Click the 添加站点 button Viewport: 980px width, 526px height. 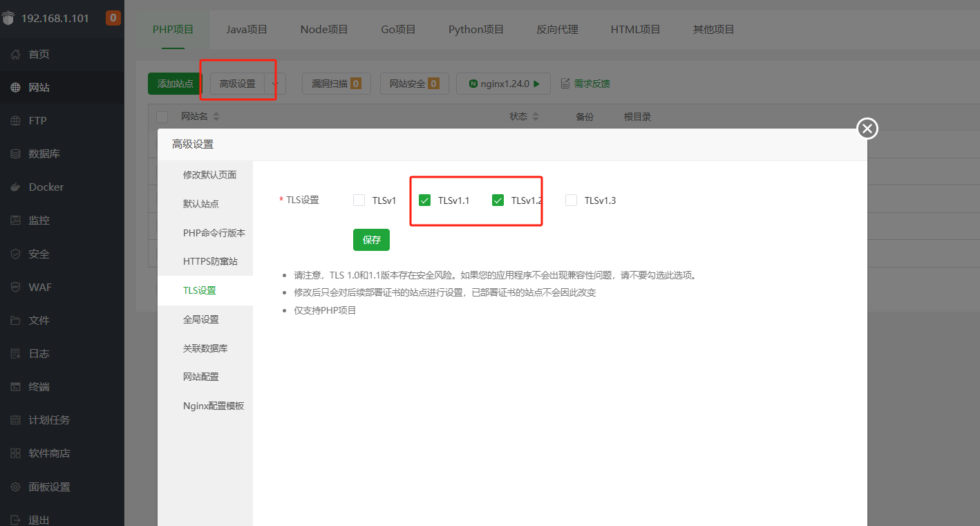point(176,84)
